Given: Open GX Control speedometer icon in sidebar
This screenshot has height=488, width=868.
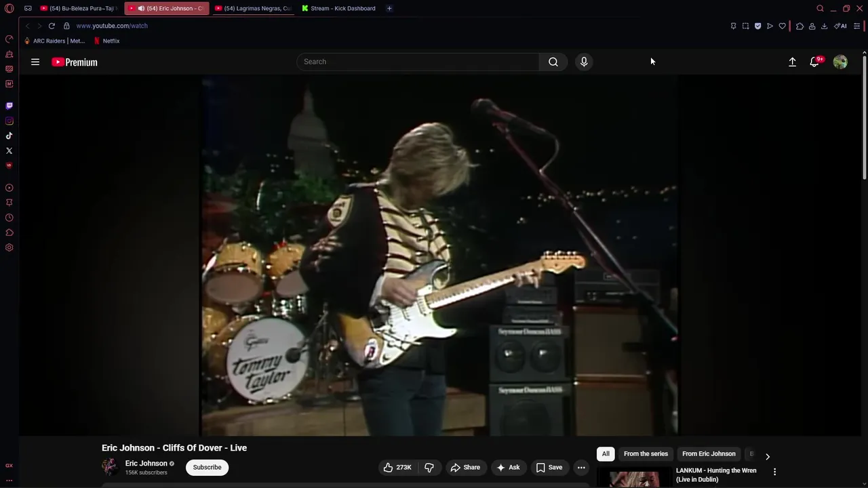Looking at the screenshot, I should point(9,39).
